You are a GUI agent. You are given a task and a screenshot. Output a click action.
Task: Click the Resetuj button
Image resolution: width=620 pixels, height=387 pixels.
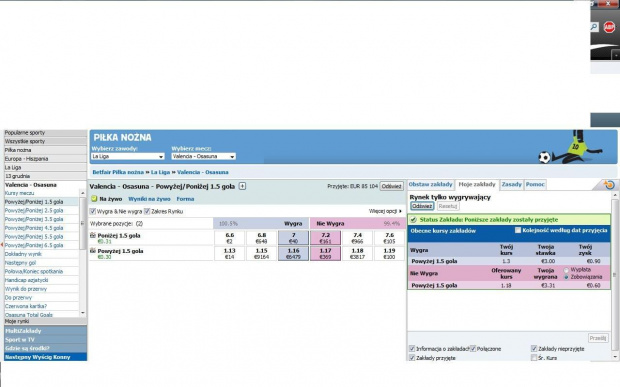click(448, 206)
